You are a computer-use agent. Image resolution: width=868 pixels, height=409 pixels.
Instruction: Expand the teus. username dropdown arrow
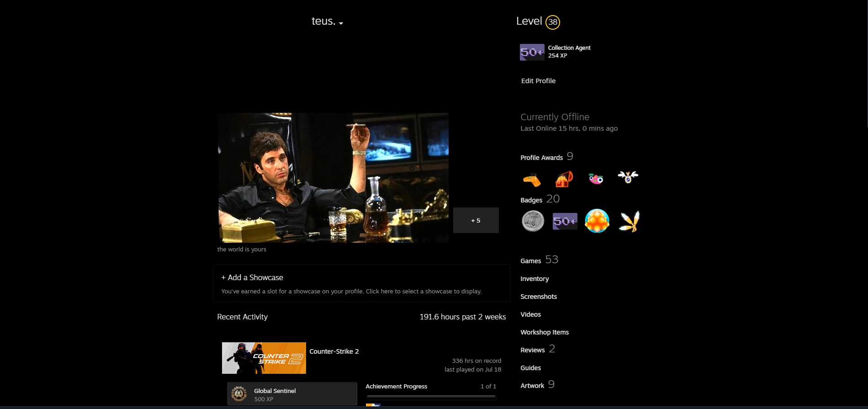(341, 23)
